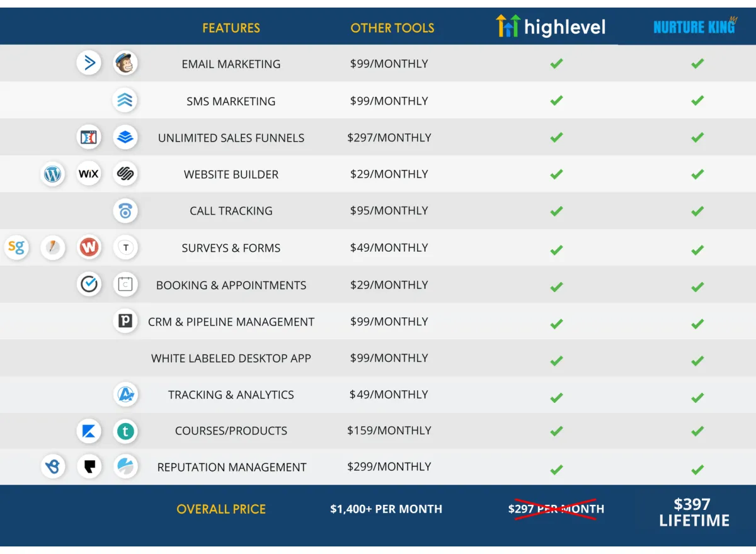
Task: Select the 'sg' icon in Surveys row
Action: point(16,247)
